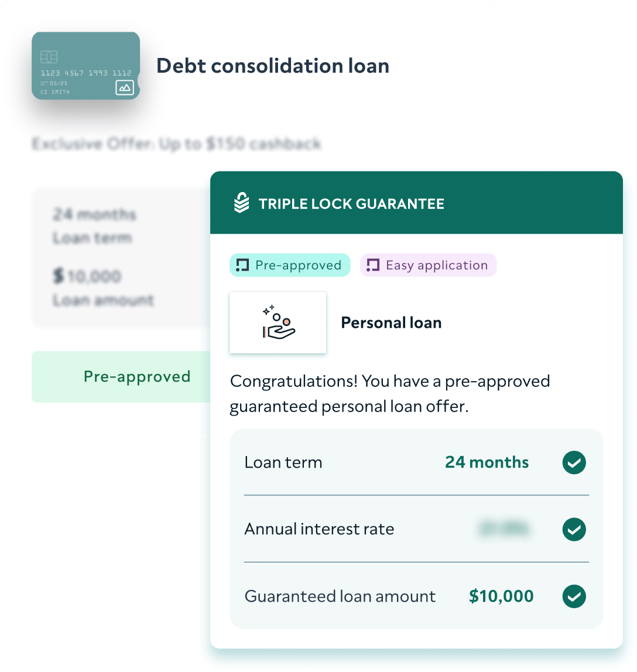Click the credit card image

pos(85,66)
